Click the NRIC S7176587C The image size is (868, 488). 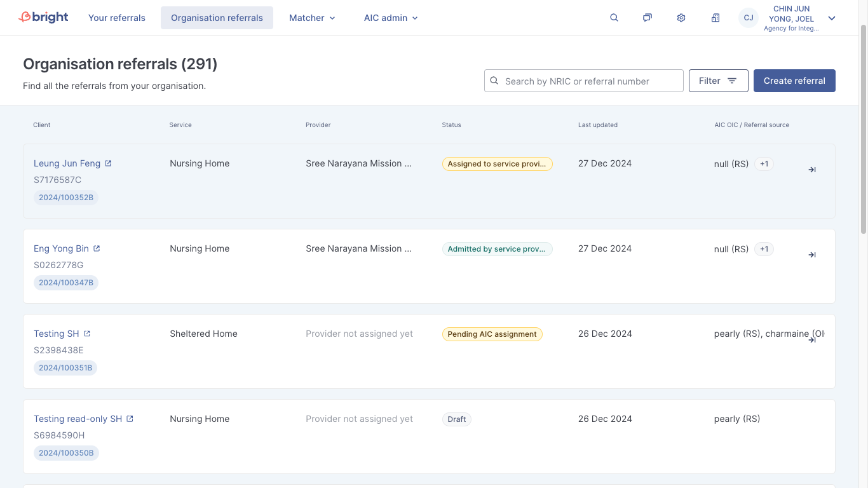pyautogui.click(x=57, y=180)
